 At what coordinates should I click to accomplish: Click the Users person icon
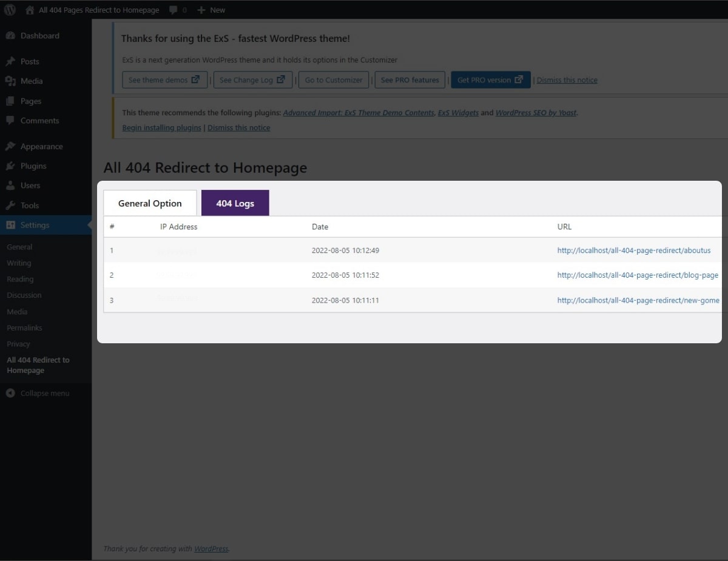10,186
